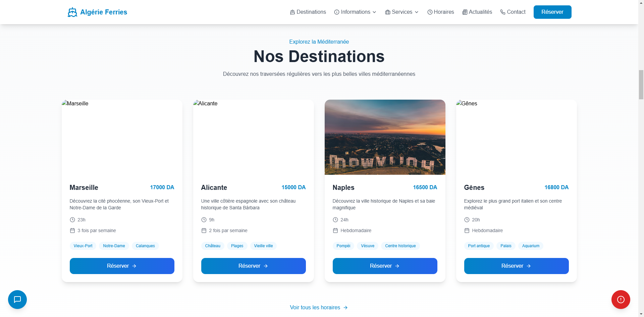The height and width of the screenshot is (317, 644).
Task: Open the chat bubble widget icon
Action: [x=17, y=299]
